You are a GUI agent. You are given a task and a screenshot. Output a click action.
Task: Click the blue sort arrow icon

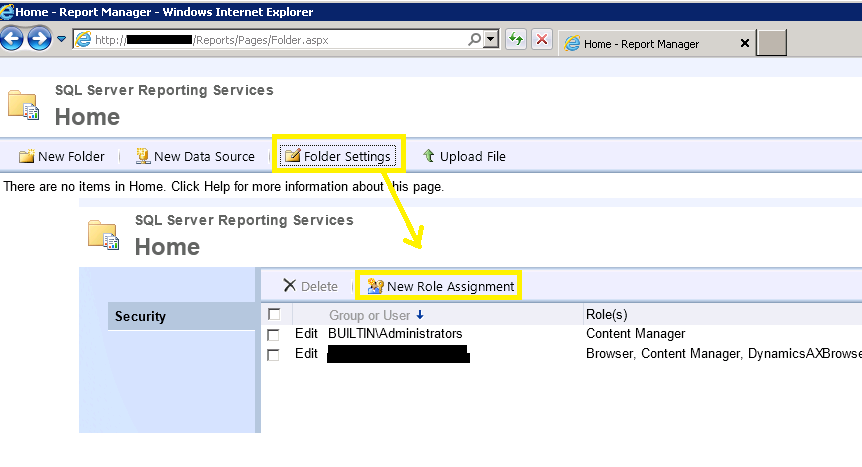tap(420, 315)
